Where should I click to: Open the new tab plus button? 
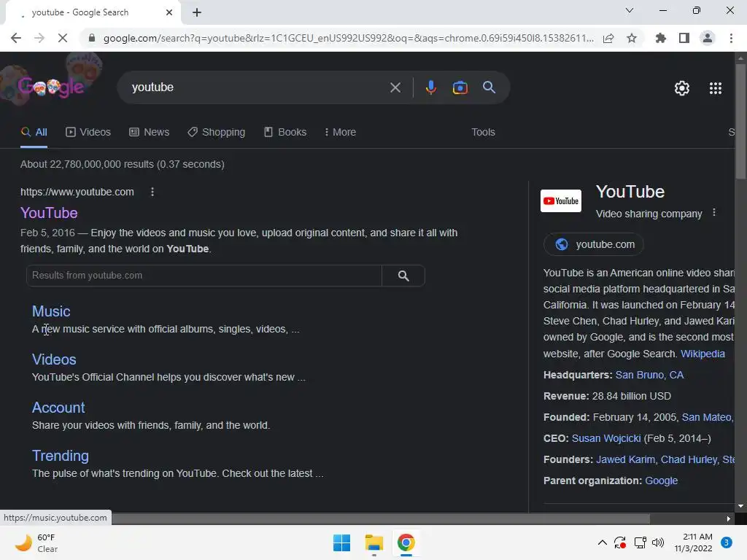pos(197,12)
